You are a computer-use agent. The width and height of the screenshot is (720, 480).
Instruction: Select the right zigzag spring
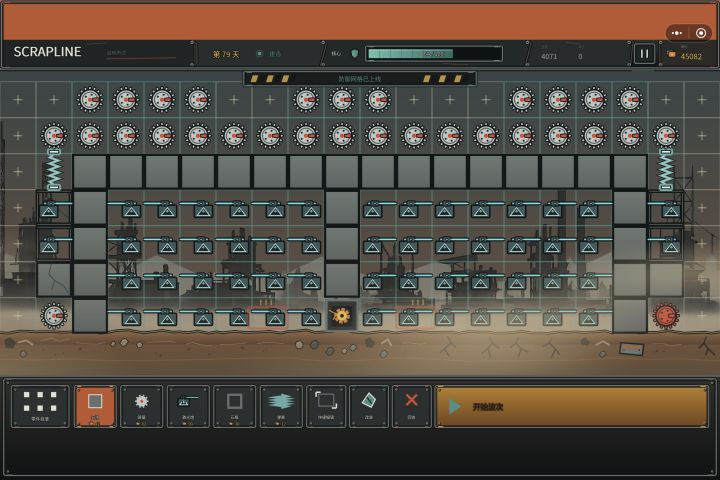(666, 169)
